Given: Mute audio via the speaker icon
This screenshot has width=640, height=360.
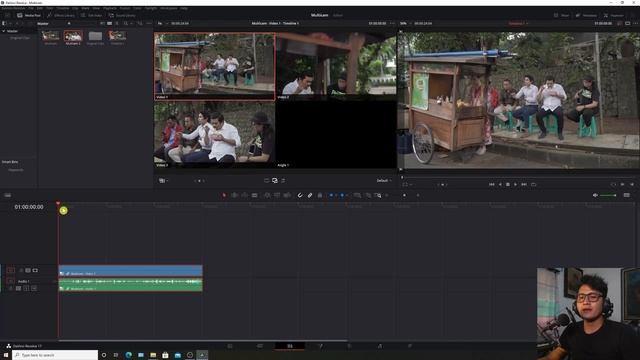Looking at the screenshot, I should click(x=595, y=196).
